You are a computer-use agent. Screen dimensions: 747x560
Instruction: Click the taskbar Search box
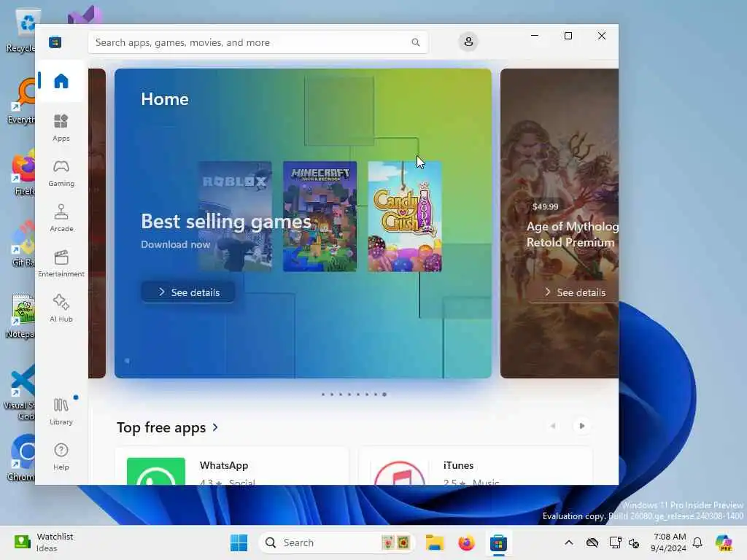coord(336,542)
